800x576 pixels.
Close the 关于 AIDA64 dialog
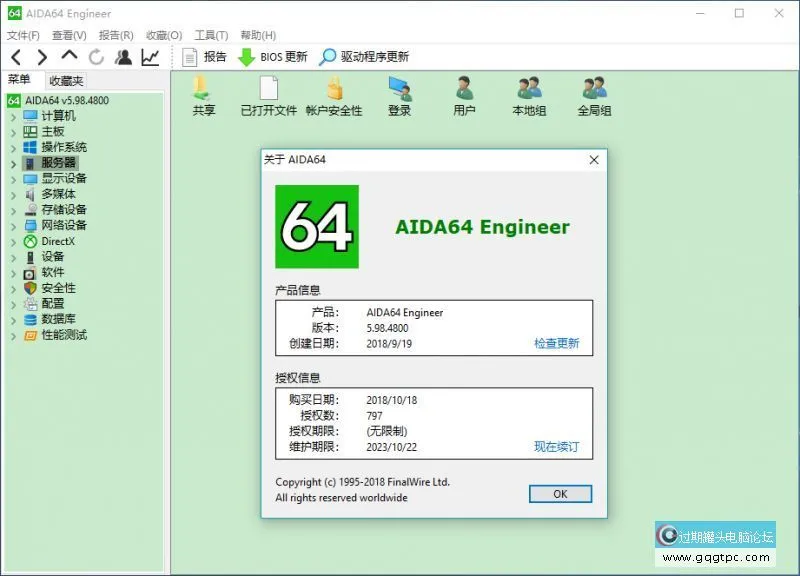[x=594, y=160]
